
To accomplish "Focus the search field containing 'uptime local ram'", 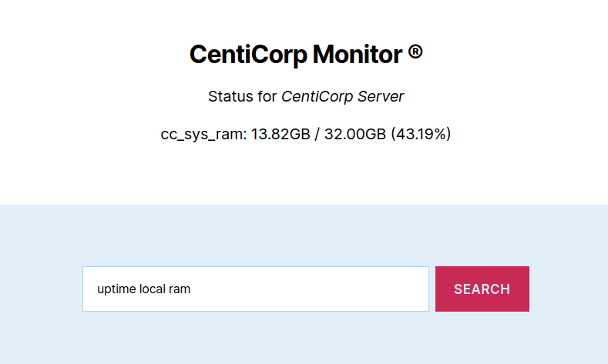I will (x=256, y=289).
